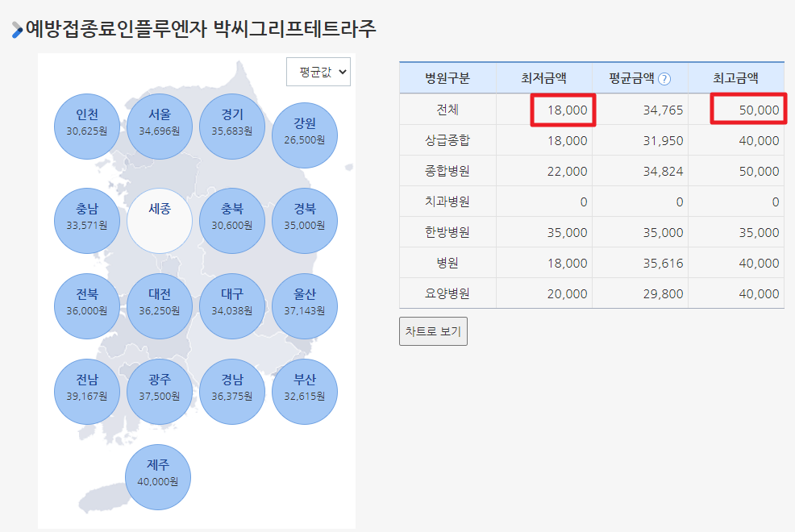Select the 전북 region bubble
Image resolution: width=795 pixels, height=532 pixels.
click(87, 306)
